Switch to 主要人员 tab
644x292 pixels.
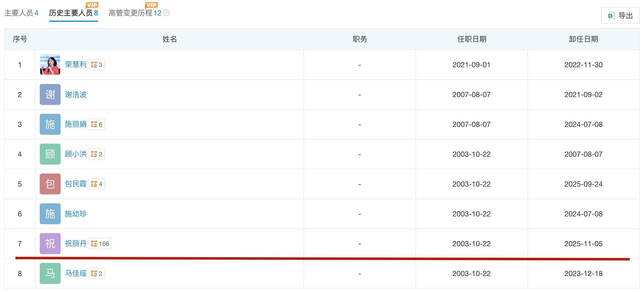click(21, 13)
